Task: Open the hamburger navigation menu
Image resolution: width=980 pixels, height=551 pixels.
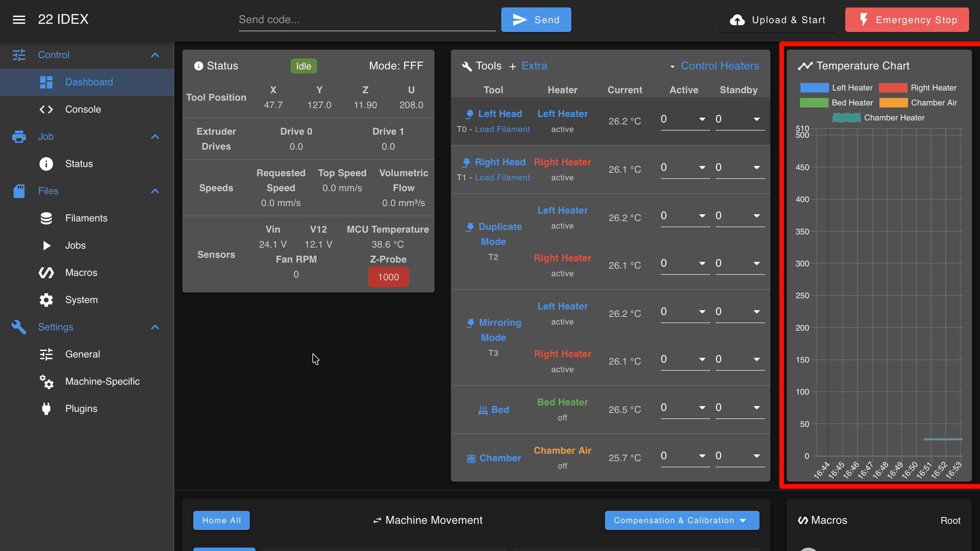Action: (19, 19)
